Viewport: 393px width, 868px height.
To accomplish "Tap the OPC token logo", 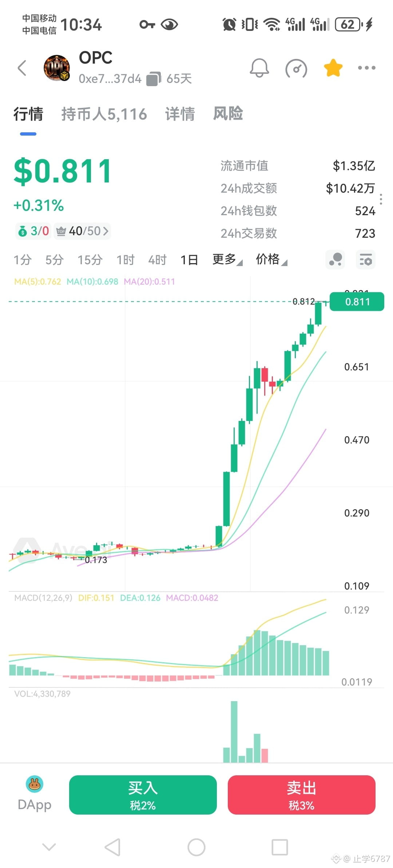I will click(57, 68).
